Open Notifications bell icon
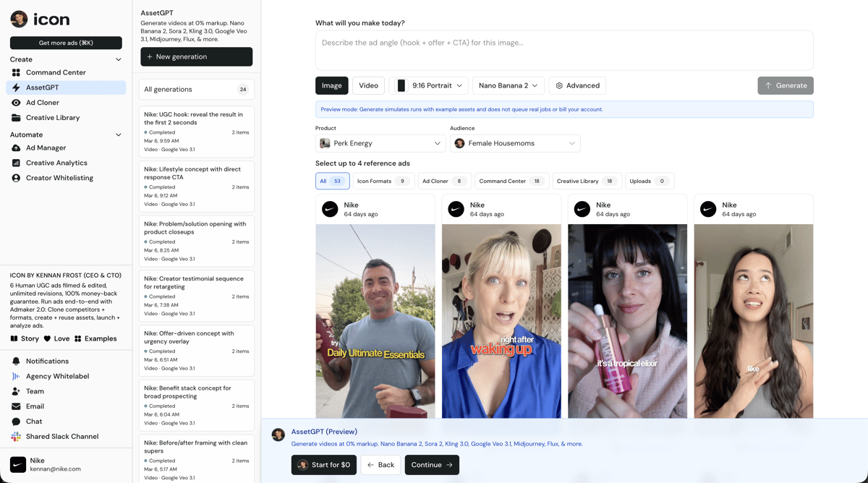 (x=16, y=361)
